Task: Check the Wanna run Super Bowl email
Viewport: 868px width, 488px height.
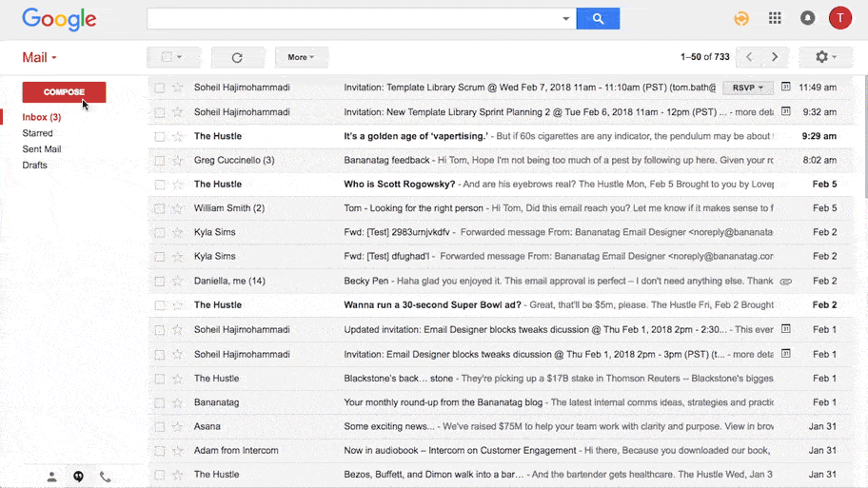Action: tap(160, 305)
